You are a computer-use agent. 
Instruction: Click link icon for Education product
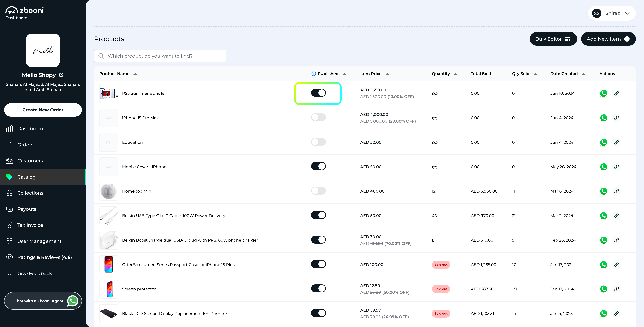(x=616, y=142)
